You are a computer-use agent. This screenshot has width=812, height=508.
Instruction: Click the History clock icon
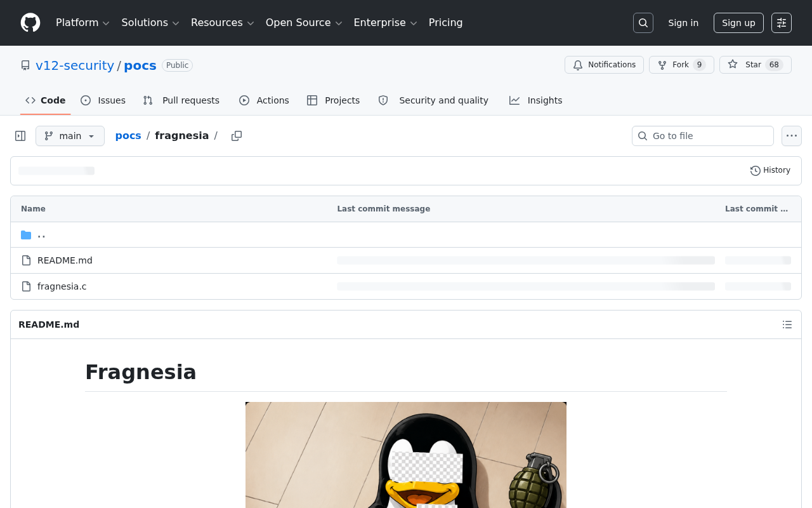[x=755, y=171]
